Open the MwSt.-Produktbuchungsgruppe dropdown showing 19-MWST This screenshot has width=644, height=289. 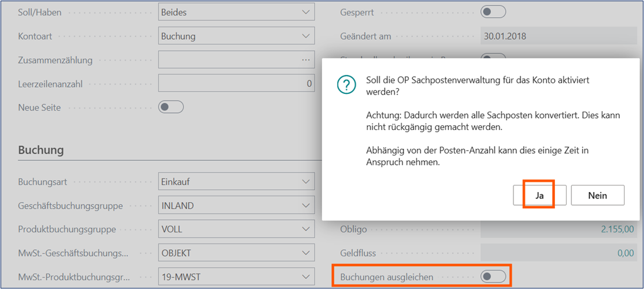305,277
